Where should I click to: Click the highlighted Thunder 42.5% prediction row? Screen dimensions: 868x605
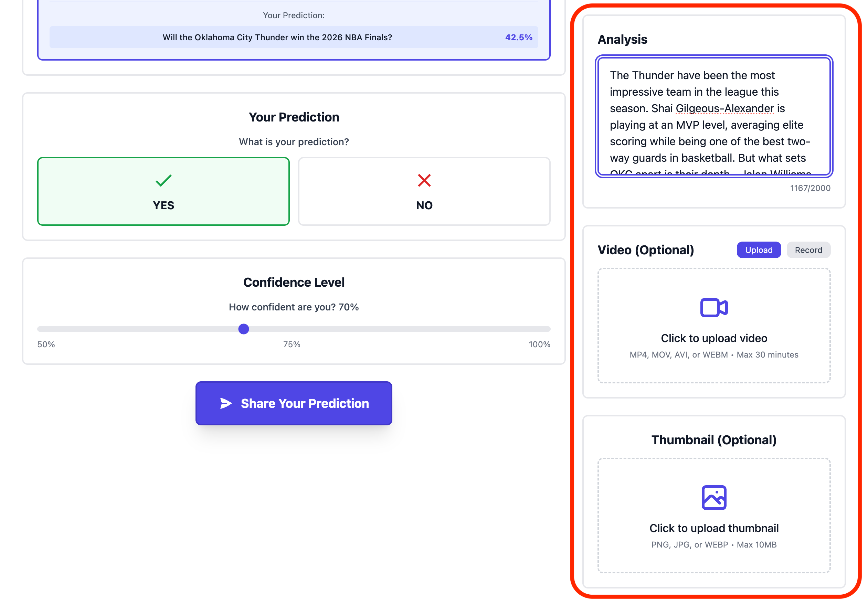(294, 37)
